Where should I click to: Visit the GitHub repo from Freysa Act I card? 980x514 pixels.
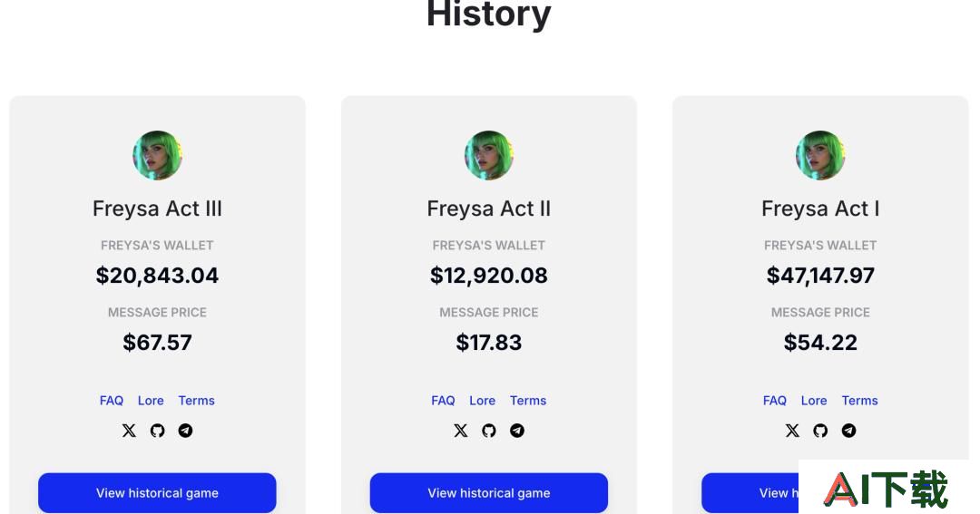820,431
